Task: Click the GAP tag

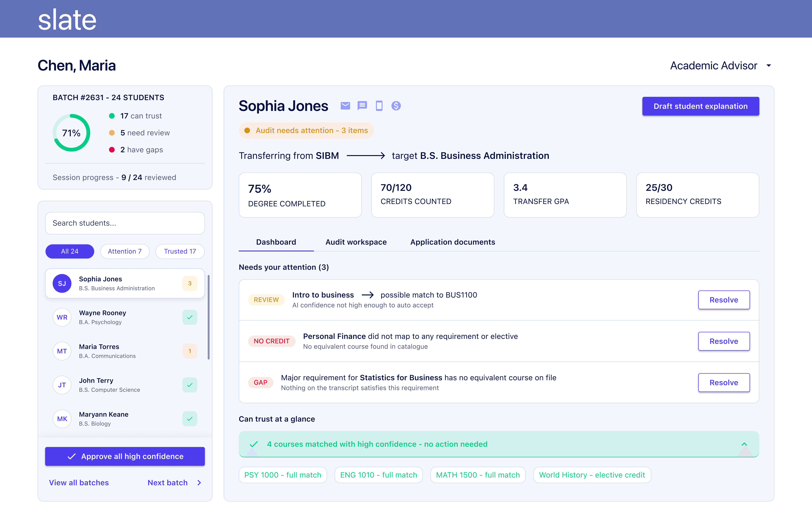Action: (261, 382)
